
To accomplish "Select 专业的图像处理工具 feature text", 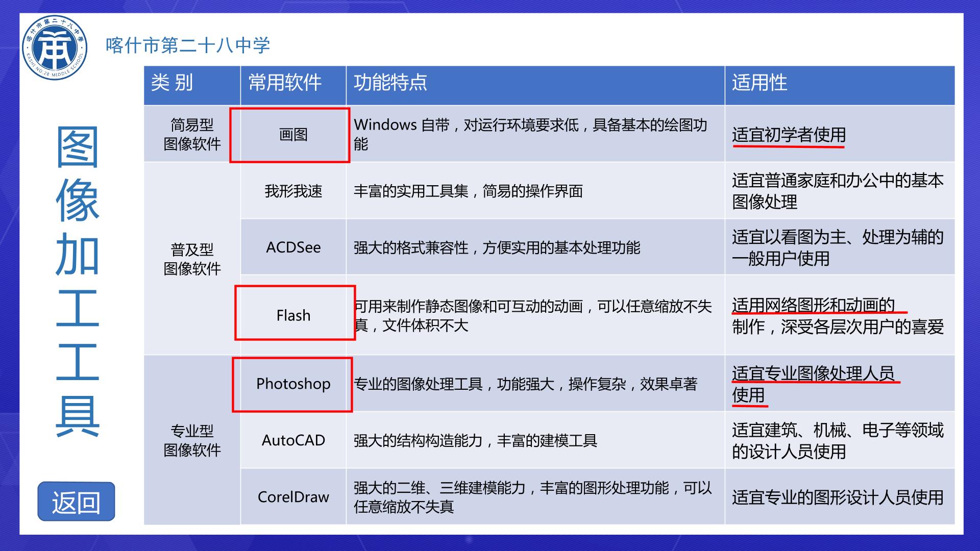I will [x=525, y=384].
